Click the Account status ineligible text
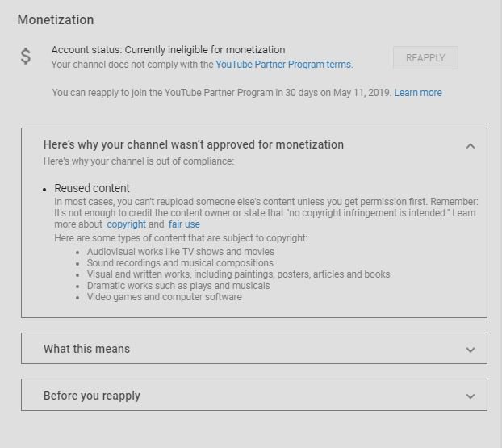Image resolution: width=502 pixels, height=448 pixels. coord(168,49)
